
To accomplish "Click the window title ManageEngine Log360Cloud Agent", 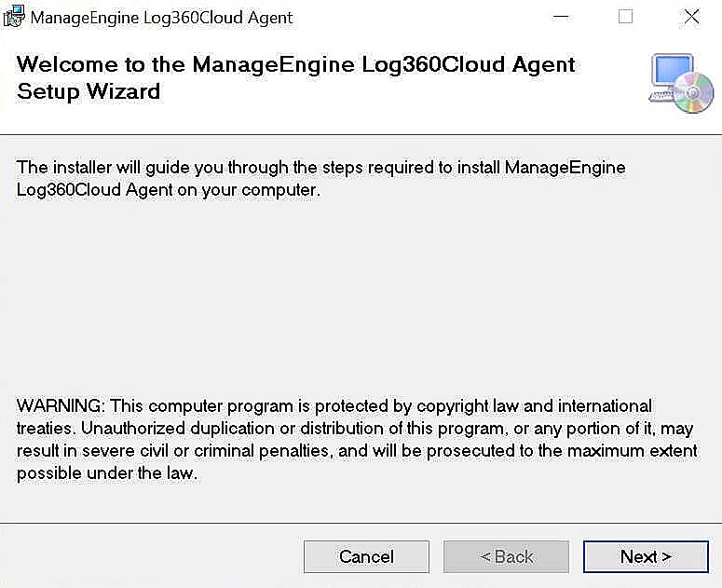I will tap(162, 18).
